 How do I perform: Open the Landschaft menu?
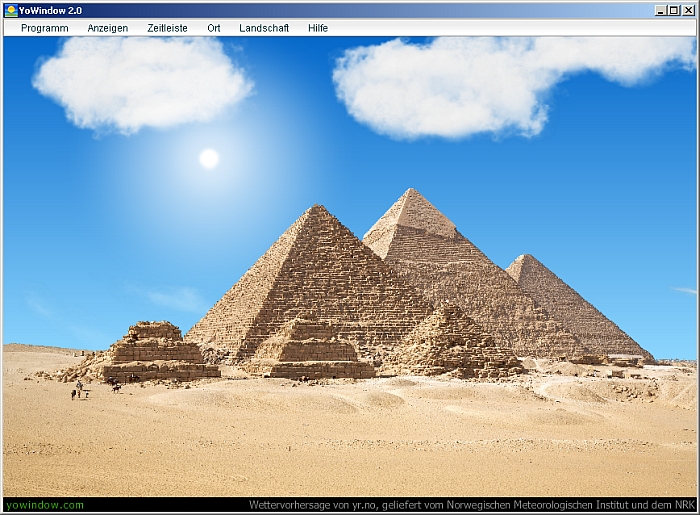point(264,28)
